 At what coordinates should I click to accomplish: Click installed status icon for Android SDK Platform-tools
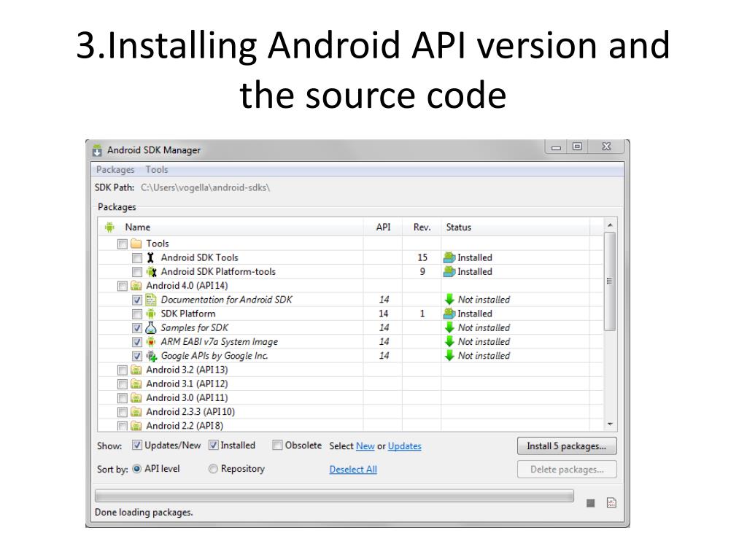449,271
